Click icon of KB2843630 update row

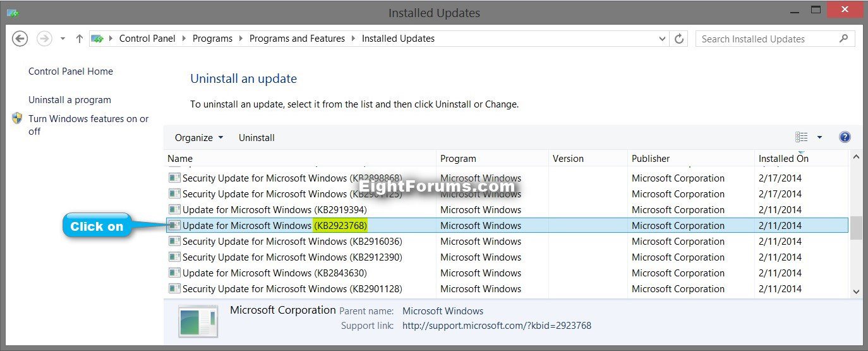(x=174, y=273)
